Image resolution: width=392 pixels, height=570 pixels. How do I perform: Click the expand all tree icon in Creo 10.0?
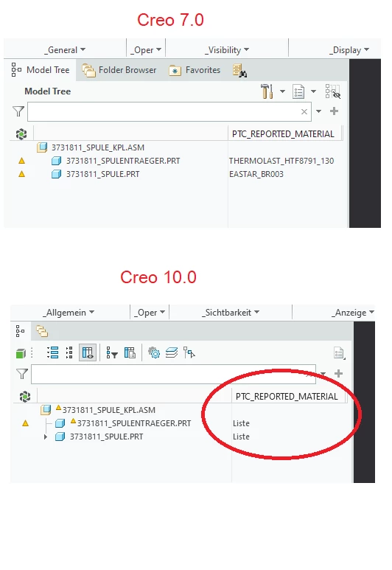click(52, 352)
